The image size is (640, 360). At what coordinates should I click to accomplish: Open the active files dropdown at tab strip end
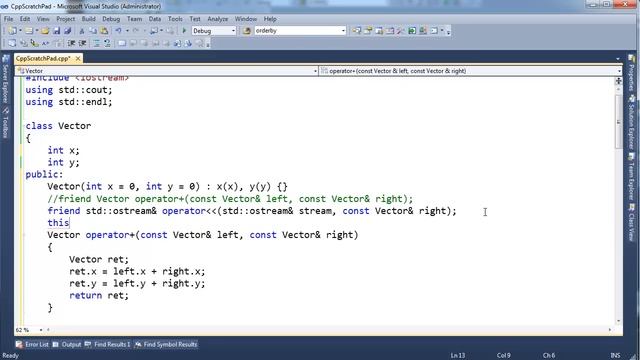[618, 59]
